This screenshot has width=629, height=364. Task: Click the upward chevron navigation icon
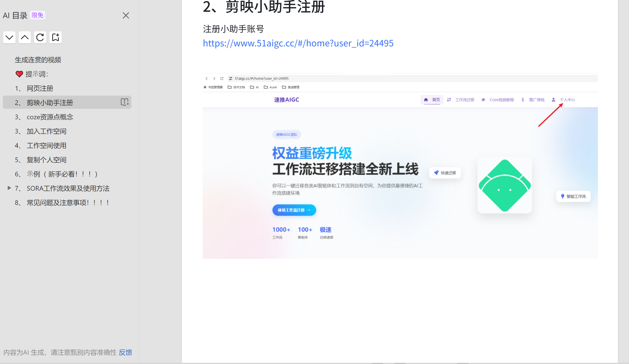pos(25,37)
